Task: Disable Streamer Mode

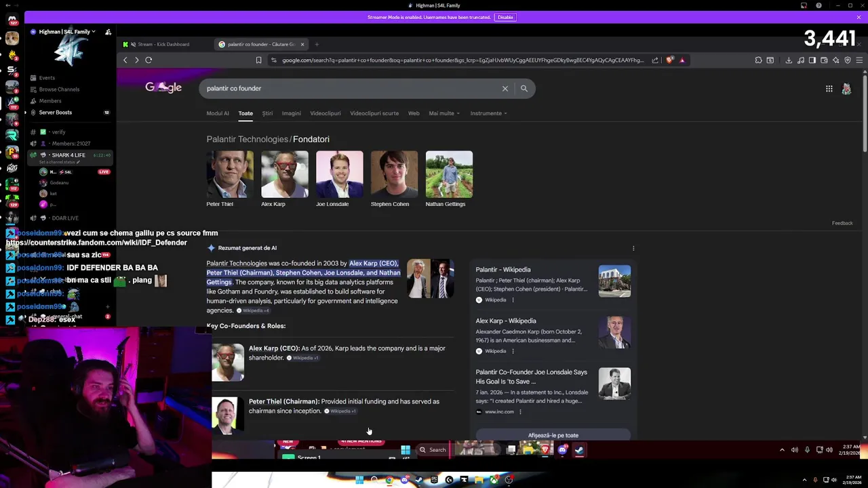Action: click(x=505, y=17)
